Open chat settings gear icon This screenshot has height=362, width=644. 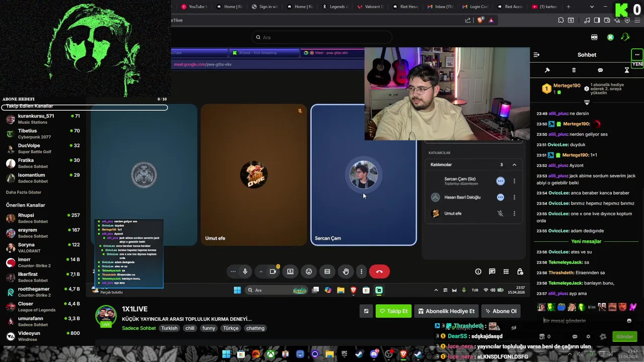[588, 336]
